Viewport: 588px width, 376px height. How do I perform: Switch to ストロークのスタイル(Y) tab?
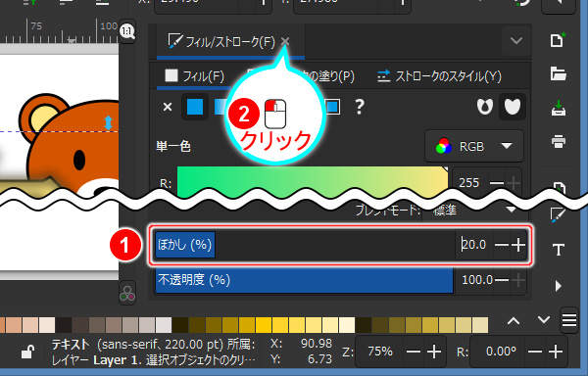coord(439,76)
